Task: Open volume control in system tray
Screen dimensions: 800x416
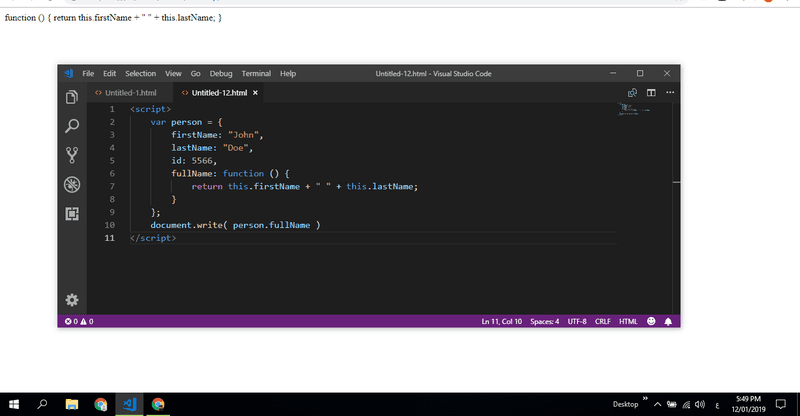Action: (x=699, y=404)
